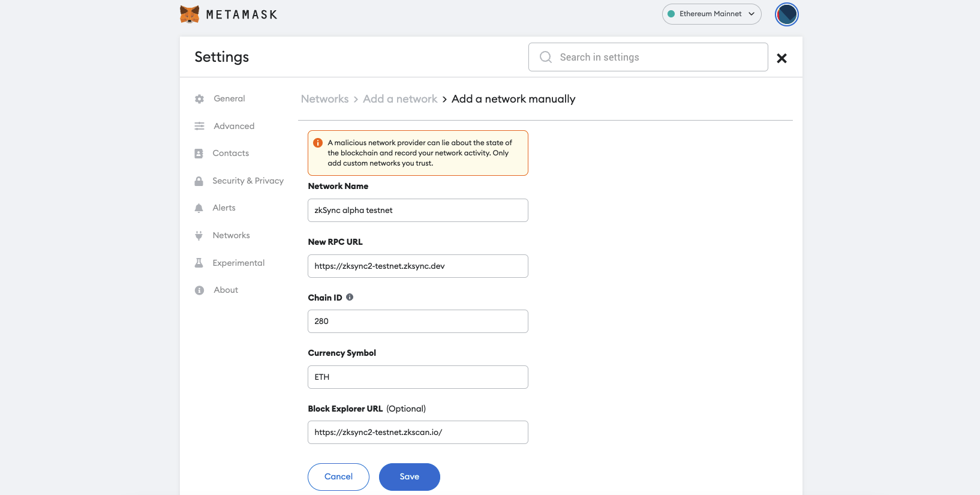The width and height of the screenshot is (980, 495).
Task: Open the Contacts settings tab
Action: click(230, 153)
